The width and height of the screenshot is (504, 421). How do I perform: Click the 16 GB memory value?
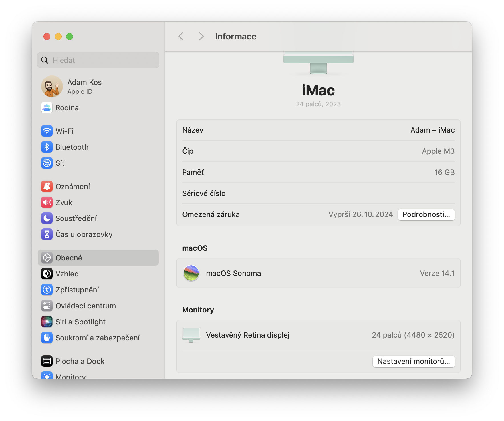(x=444, y=172)
